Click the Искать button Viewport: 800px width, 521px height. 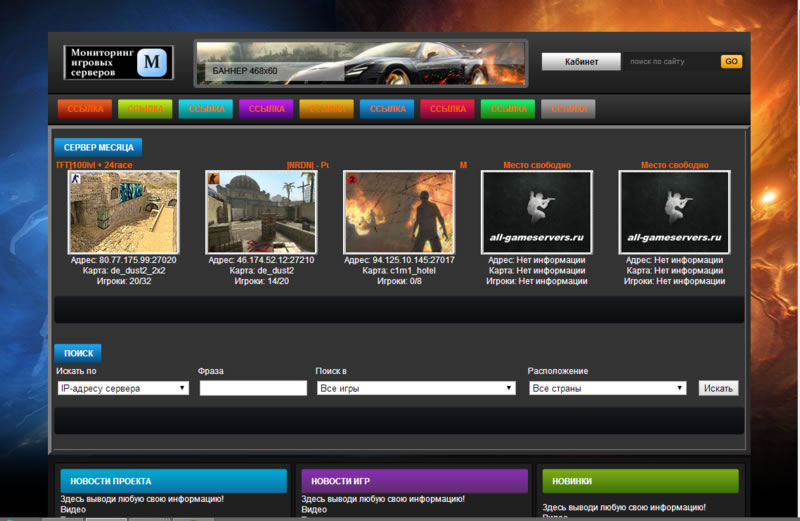tap(718, 388)
